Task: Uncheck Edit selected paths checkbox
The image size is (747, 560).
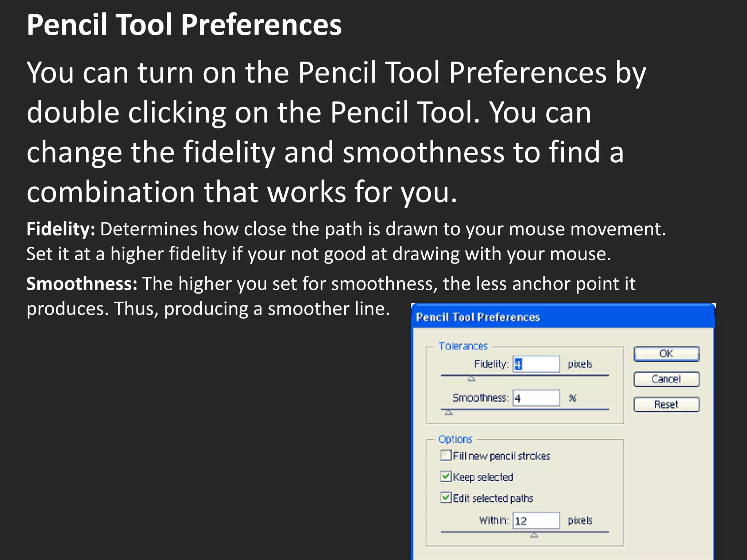Action: [x=446, y=497]
